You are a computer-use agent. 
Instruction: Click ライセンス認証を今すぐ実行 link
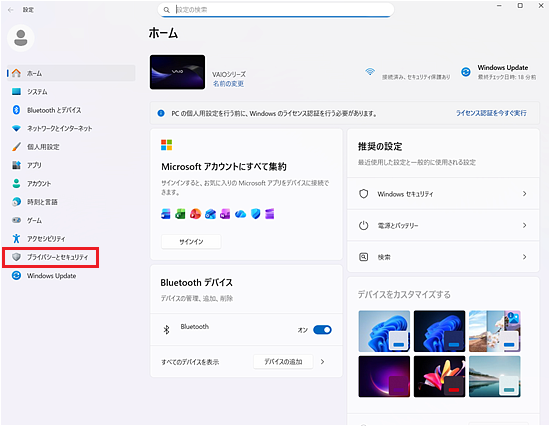point(491,113)
